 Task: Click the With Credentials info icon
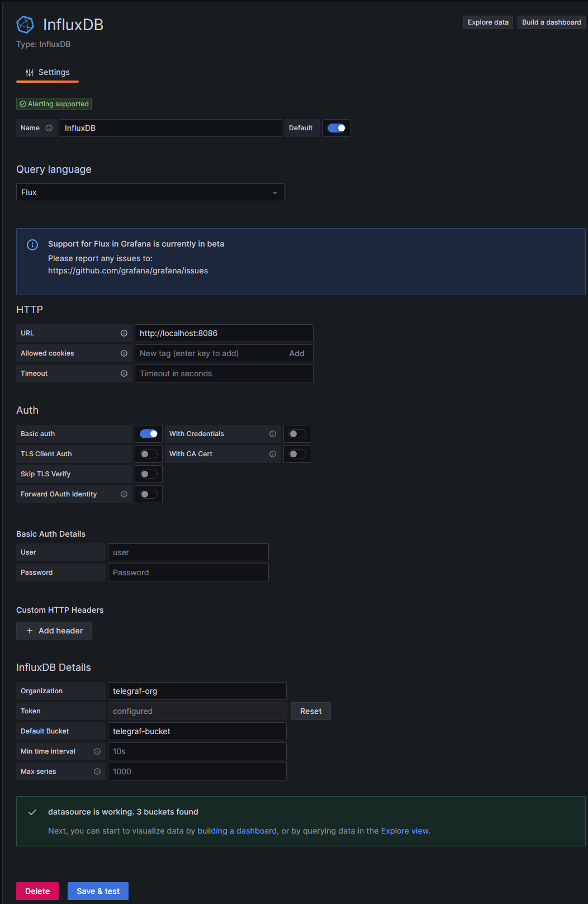click(273, 434)
